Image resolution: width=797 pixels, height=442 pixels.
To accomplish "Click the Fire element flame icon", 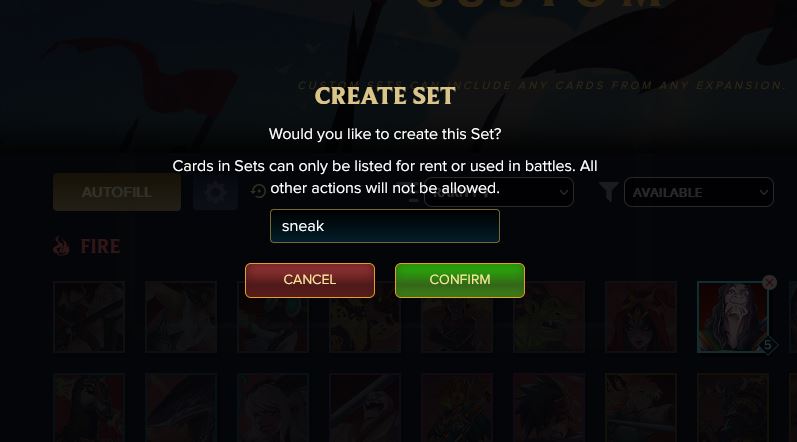I will coord(62,246).
